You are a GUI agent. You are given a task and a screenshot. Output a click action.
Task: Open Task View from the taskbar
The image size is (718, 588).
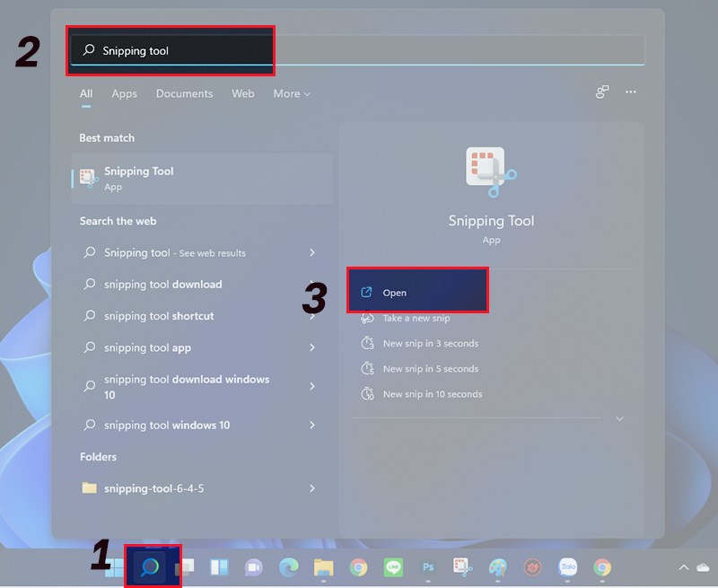(186, 567)
